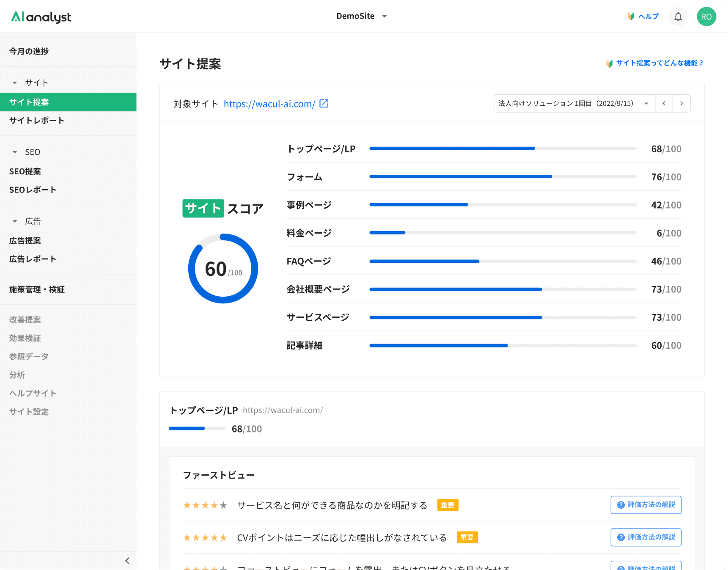The height and width of the screenshot is (570, 728).
Task: Go to previous report with left arrow
Action: point(664,104)
